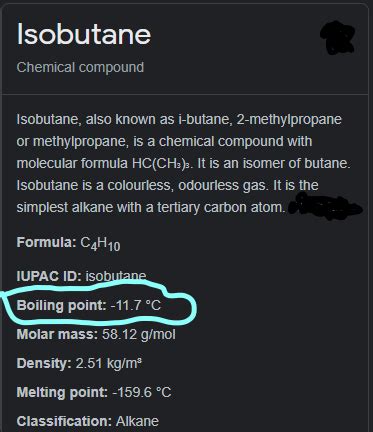This screenshot has height=432, width=373.
Task: Click the word 2-methylpropane in description
Action: [x=289, y=119]
